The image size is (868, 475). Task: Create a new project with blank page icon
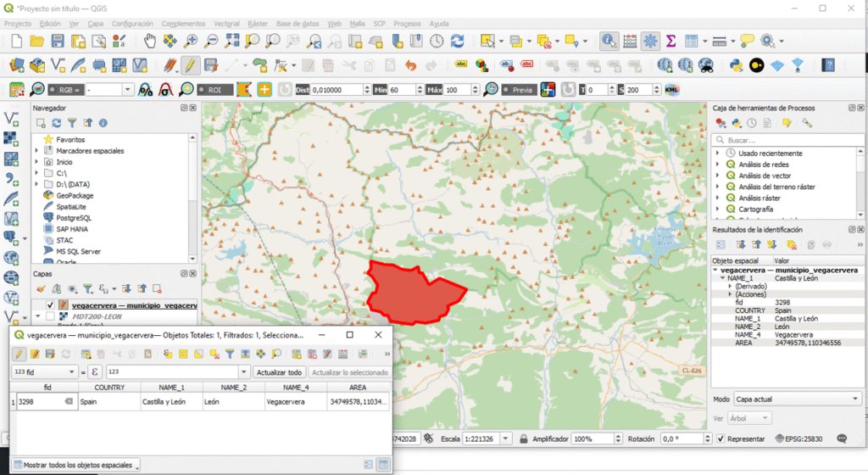[17, 41]
